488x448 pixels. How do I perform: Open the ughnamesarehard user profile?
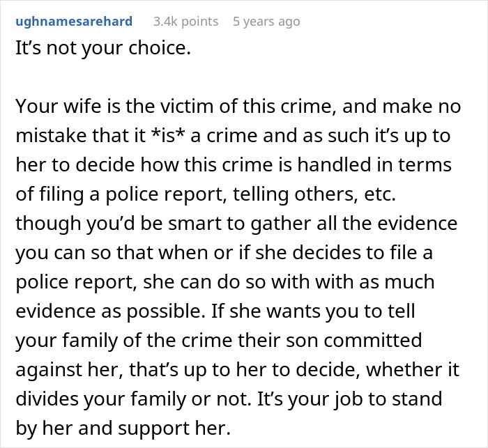tap(73, 22)
